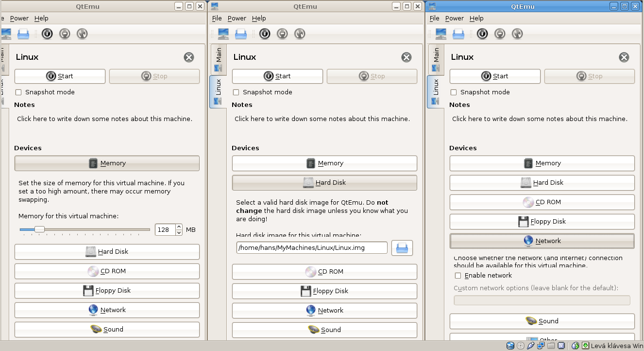Viewport: 644px width, 351px height.
Task: Start the Linux machine in middle window
Action: [x=277, y=76]
